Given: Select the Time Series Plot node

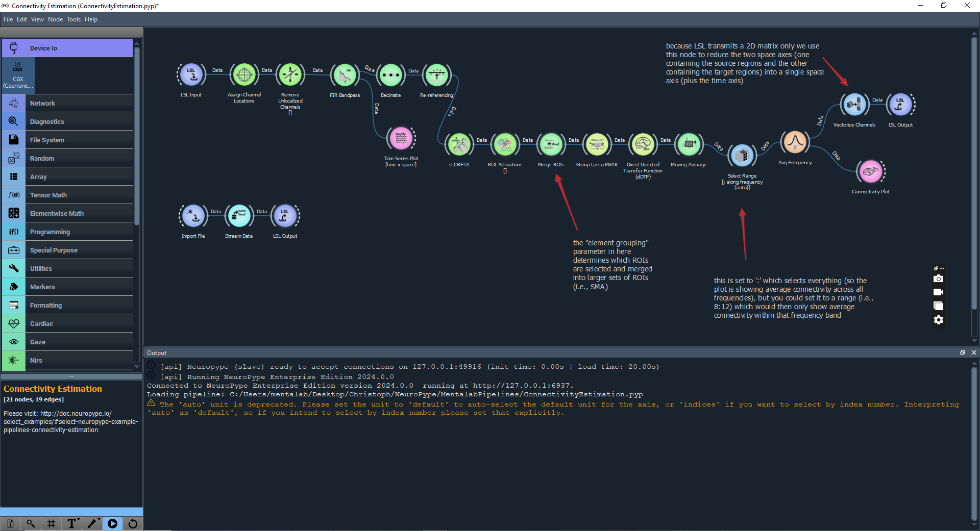Looking at the screenshot, I should 401,138.
